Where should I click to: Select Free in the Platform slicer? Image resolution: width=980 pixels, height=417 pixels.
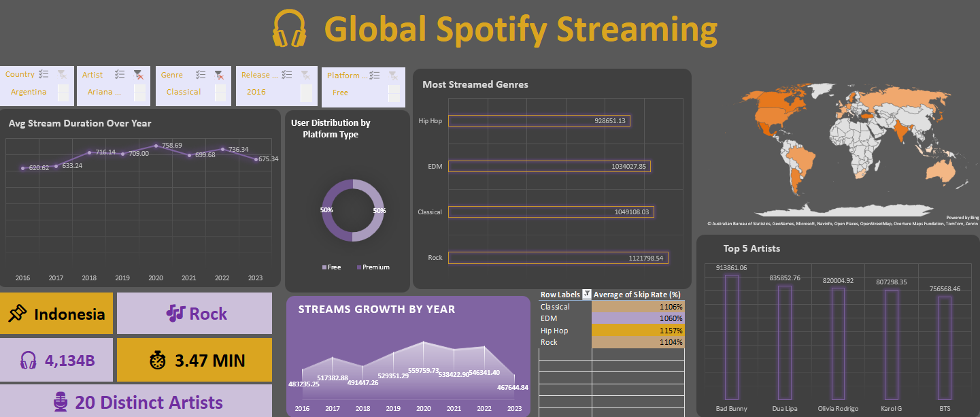(x=340, y=93)
